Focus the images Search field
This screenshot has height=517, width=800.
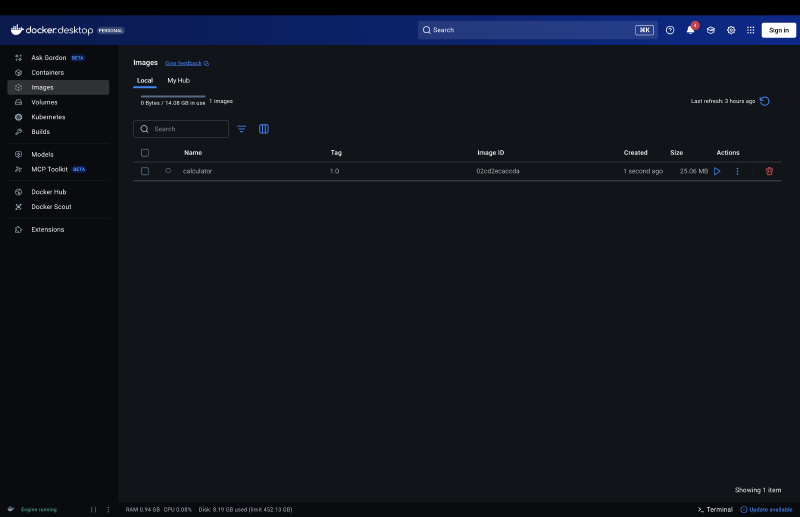pyautogui.click(x=181, y=129)
